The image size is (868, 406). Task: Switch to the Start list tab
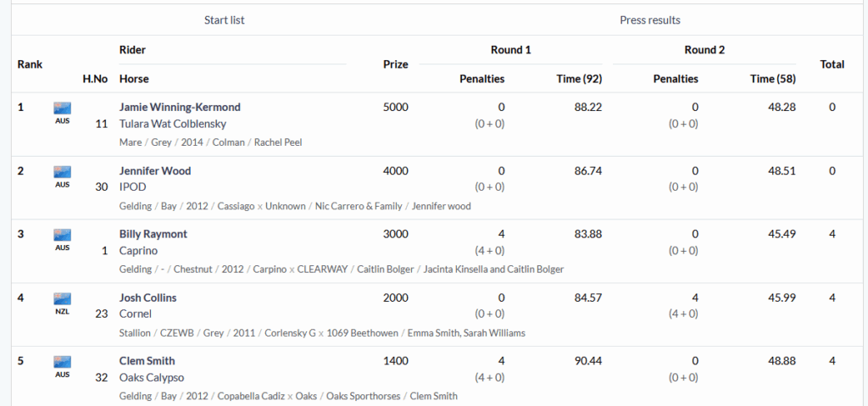point(225,19)
